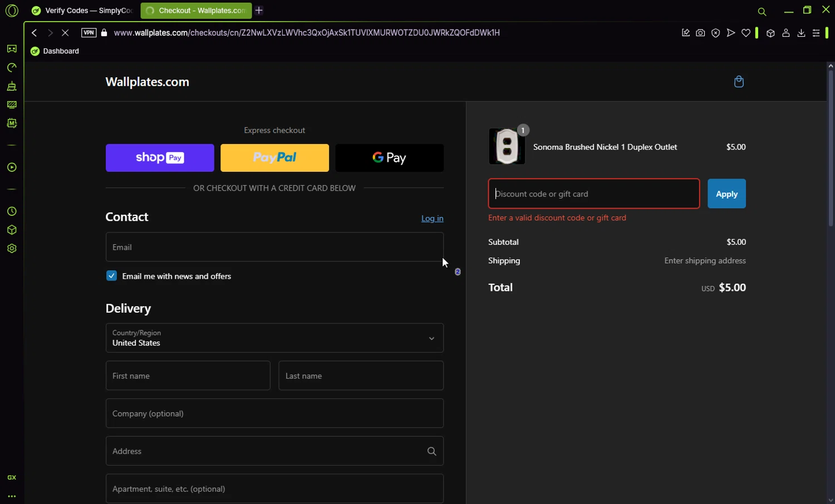Open GX Cleaner broom icon in sidebar

point(12,86)
